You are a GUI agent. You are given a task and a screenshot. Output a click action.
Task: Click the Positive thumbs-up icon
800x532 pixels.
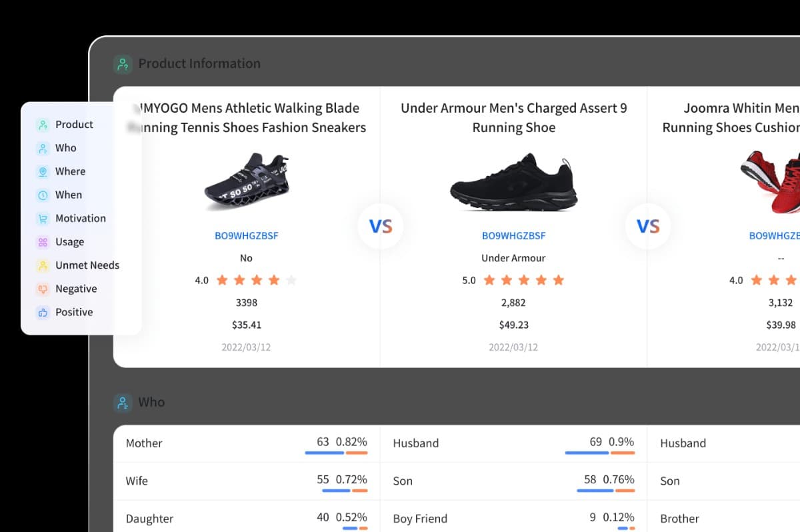tap(43, 312)
